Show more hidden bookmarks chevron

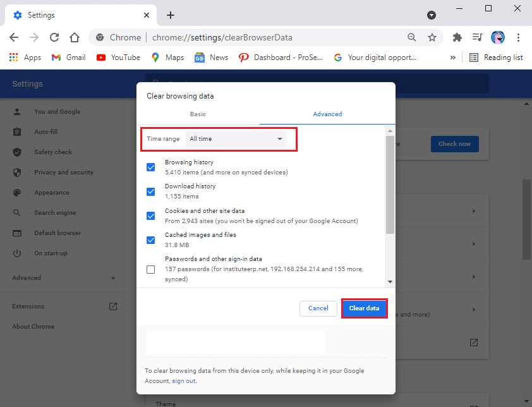click(x=452, y=58)
